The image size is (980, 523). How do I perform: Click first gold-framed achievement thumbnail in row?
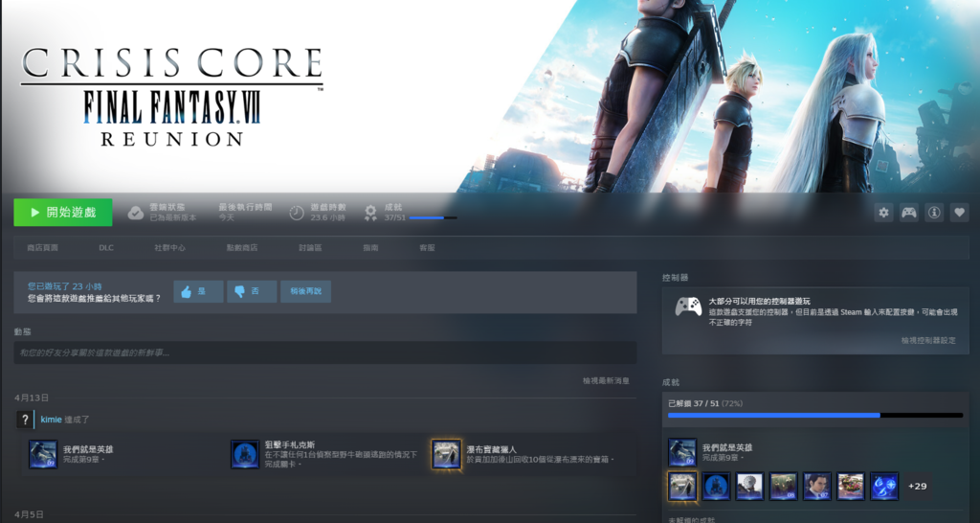(681, 486)
